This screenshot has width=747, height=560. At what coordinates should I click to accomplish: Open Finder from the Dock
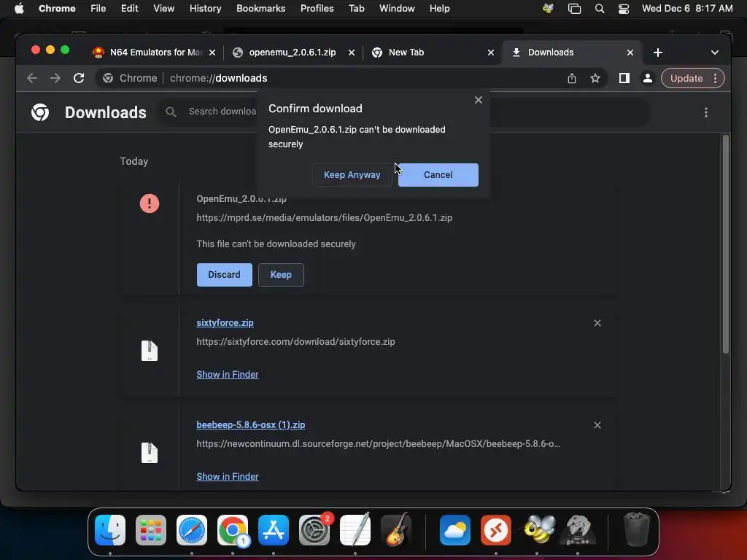click(x=110, y=530)
